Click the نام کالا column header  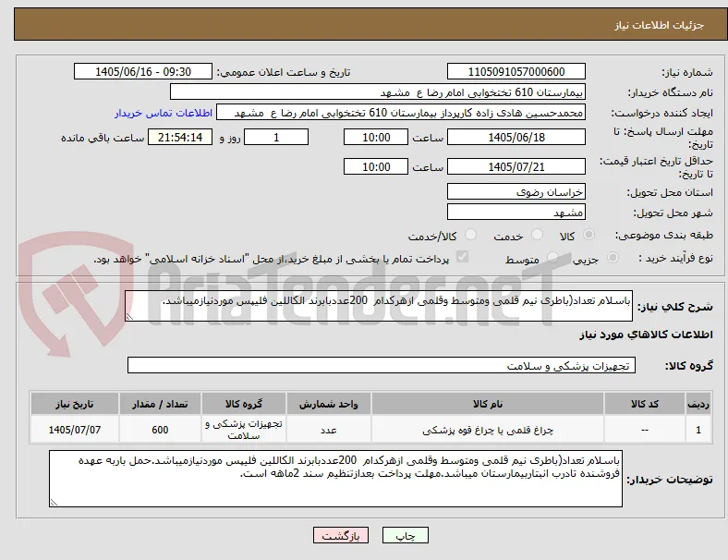tap(488, 404)
